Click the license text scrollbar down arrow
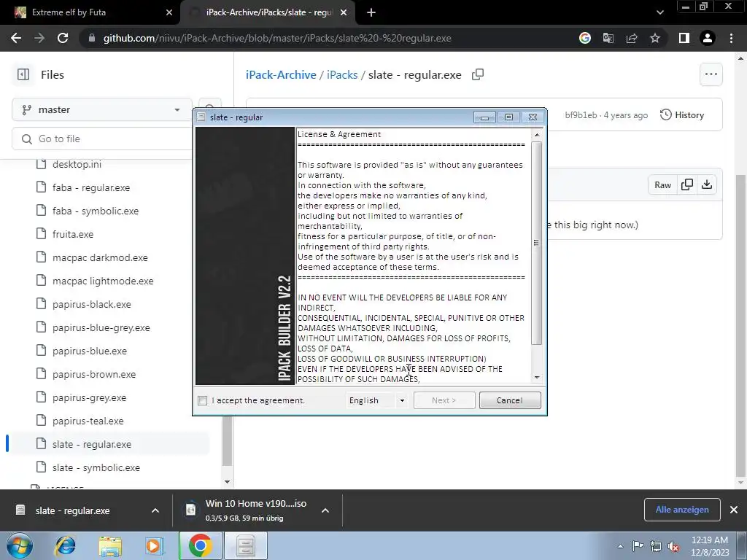Screen dimensions: 747x560 pyautogui.click(x=537, y=378)
